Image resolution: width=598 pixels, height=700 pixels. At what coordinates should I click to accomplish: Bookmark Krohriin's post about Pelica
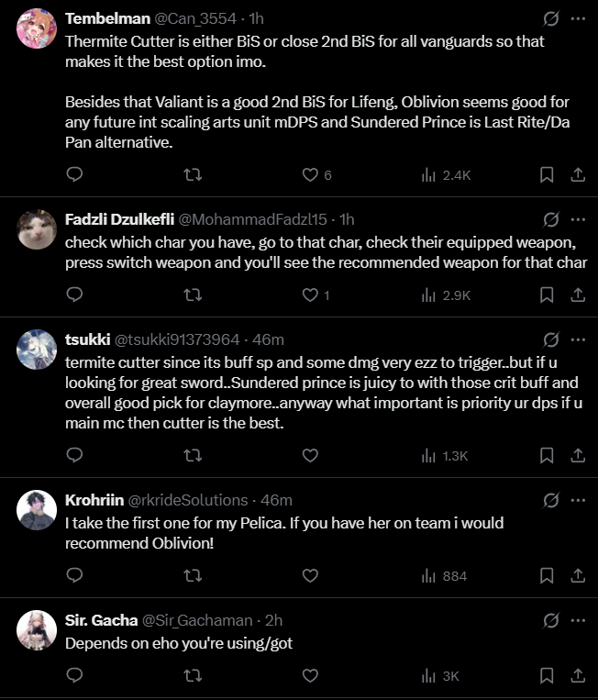tap(547, 575)
